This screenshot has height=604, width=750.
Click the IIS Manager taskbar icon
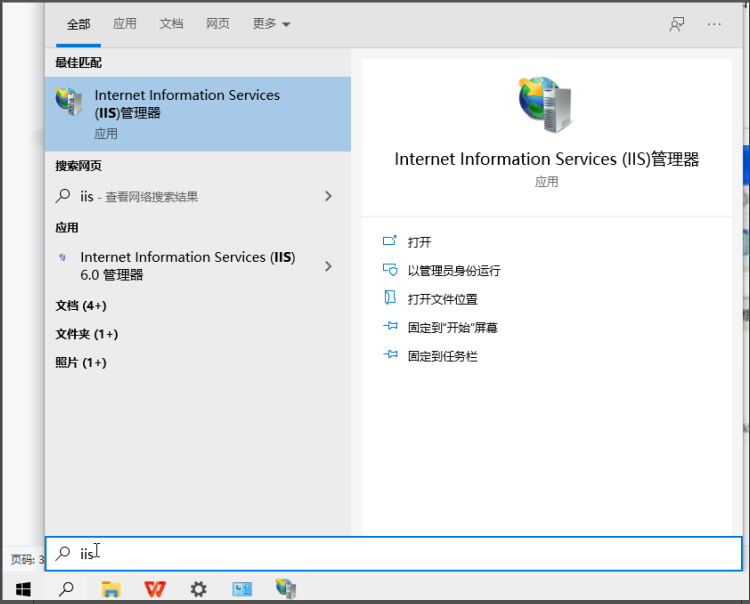pos(286,589)
